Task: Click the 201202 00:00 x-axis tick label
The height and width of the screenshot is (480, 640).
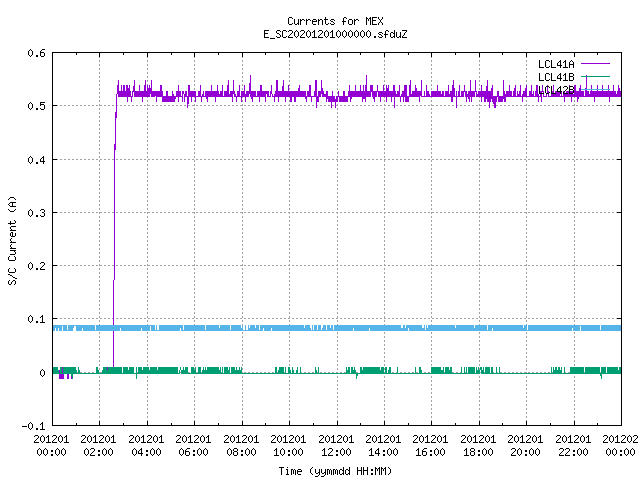Action: tap(620, 445)
